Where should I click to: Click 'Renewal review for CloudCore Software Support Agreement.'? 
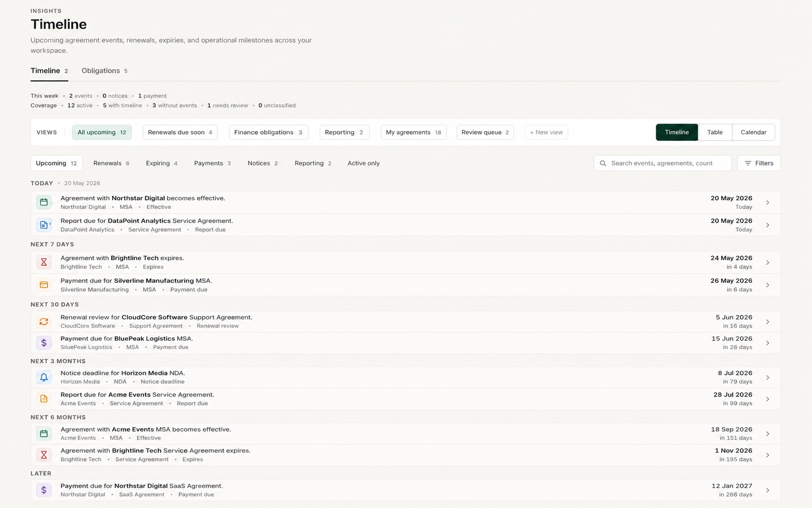pyautogui.click(x=157, y=317)
